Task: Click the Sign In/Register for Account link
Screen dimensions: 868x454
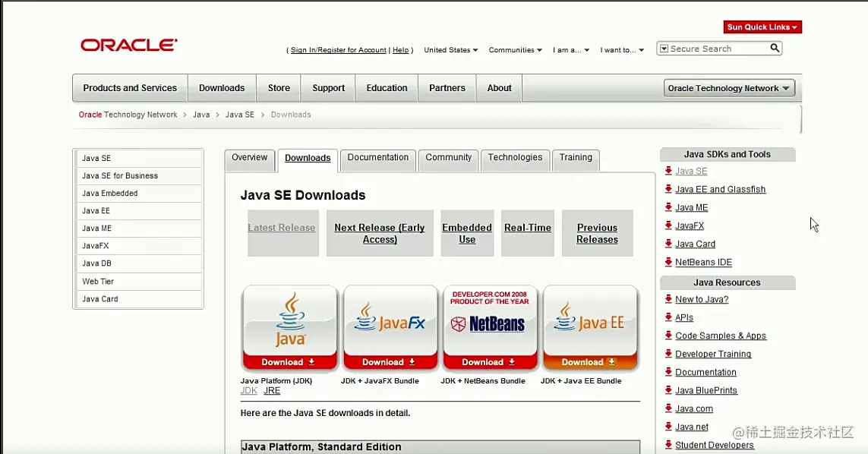Action: [338, 50]
